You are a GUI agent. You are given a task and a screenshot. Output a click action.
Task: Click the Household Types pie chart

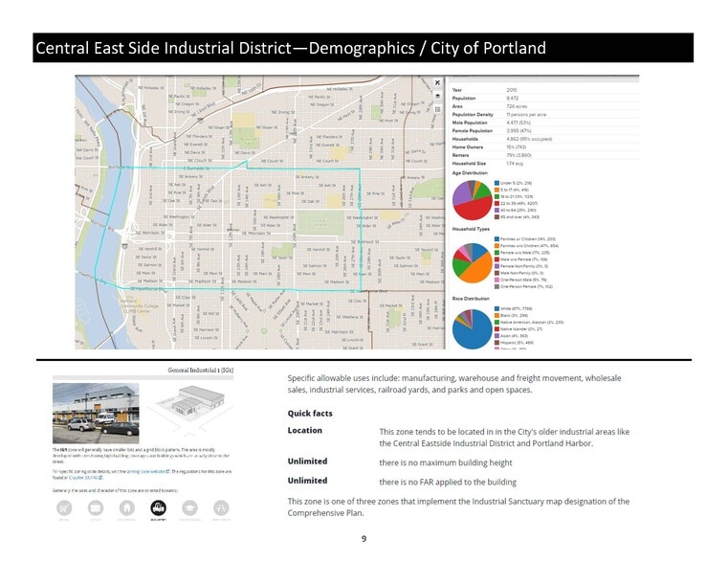[x=473, y=263]
